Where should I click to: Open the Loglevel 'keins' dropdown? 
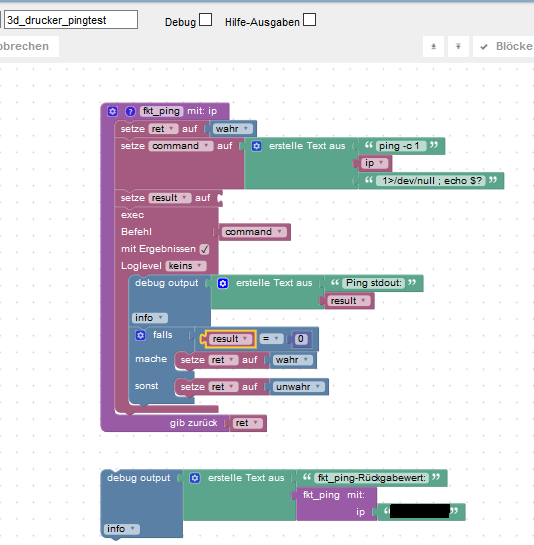click(x=186, y=266)
